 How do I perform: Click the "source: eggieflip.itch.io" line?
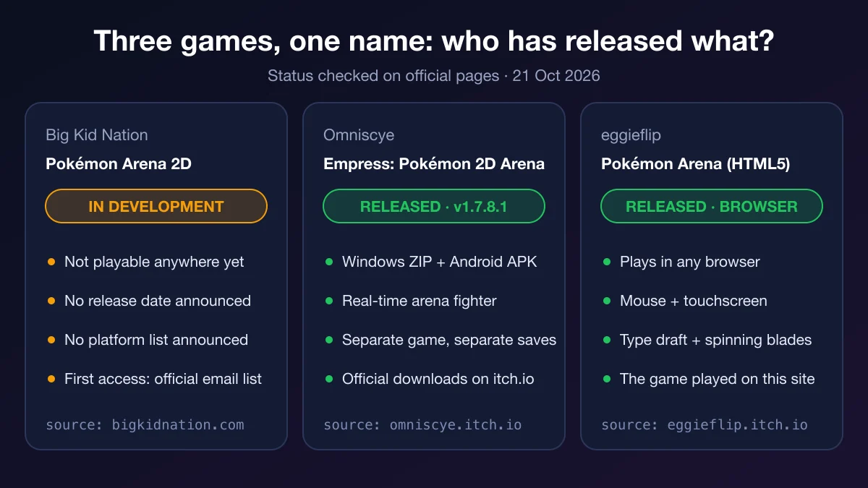(x=705, y=425)
